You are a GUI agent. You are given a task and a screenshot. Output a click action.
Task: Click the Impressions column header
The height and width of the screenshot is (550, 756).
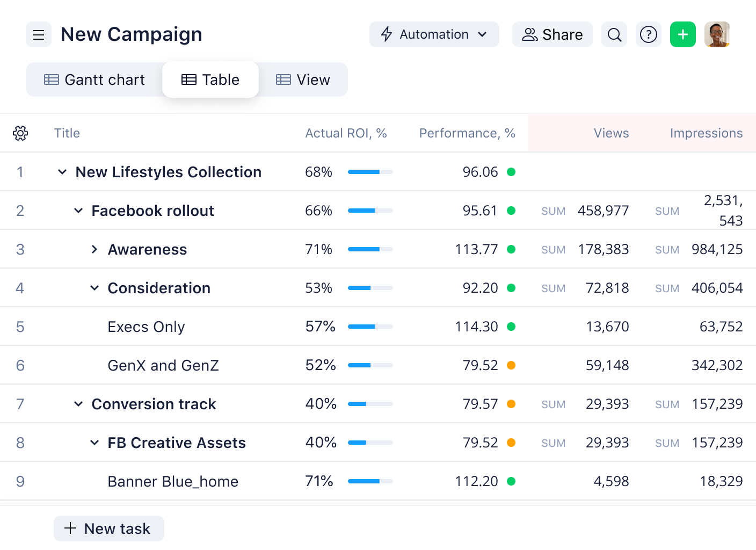(x=706, y=133)
